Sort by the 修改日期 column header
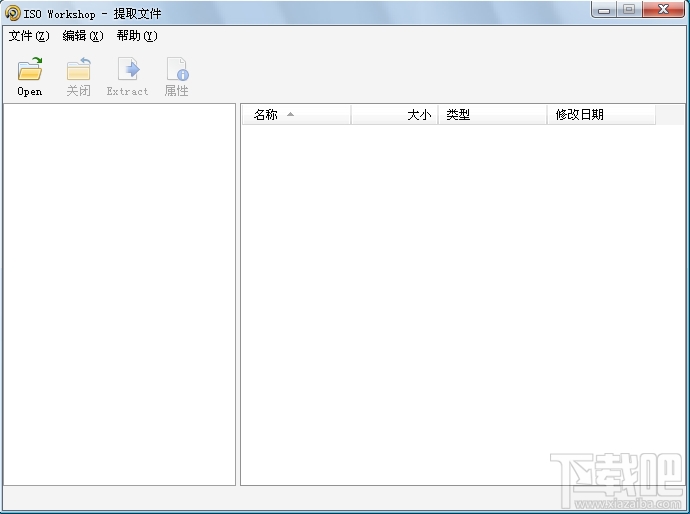The image size is (690, 514). coord(601,115)
